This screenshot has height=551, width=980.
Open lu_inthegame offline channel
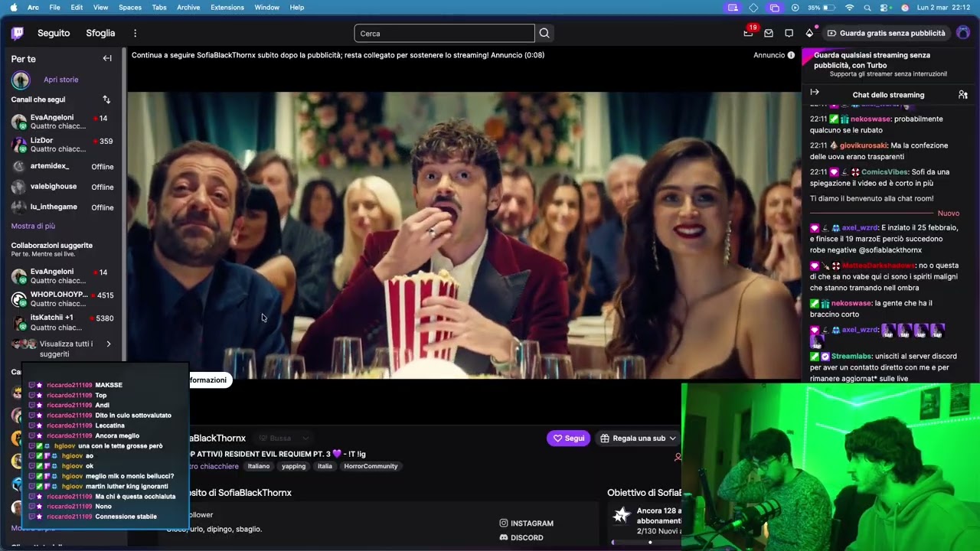pyautogui.click(x=63, y=207)
